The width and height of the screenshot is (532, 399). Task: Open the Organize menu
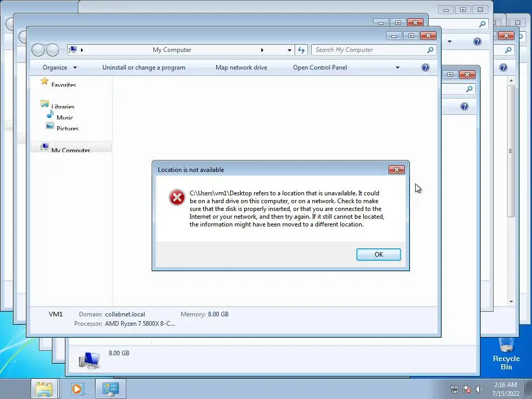(60, 68)
